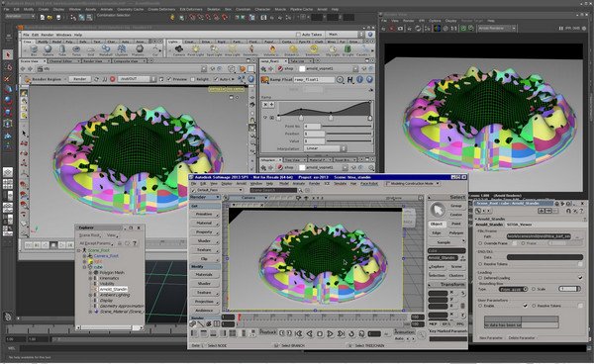Click the ramp Position slider
594x364 pixels.
[348, 134]
